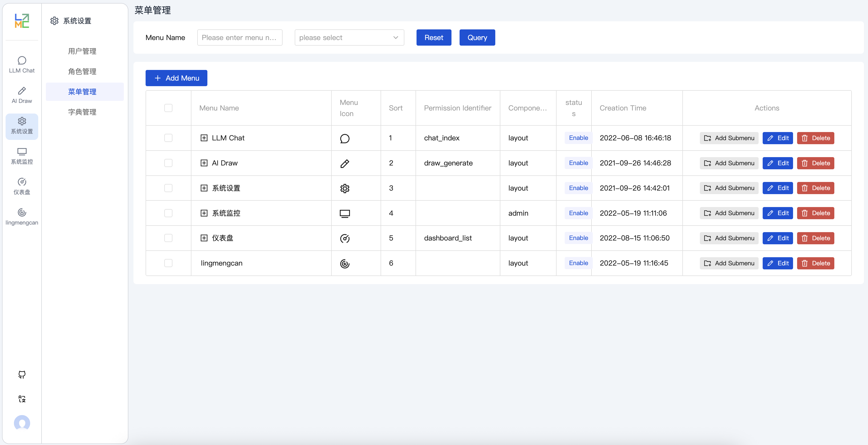Select 菜单管理 submenu
Screen dimensions: 868x445
(x=85, y=92)
